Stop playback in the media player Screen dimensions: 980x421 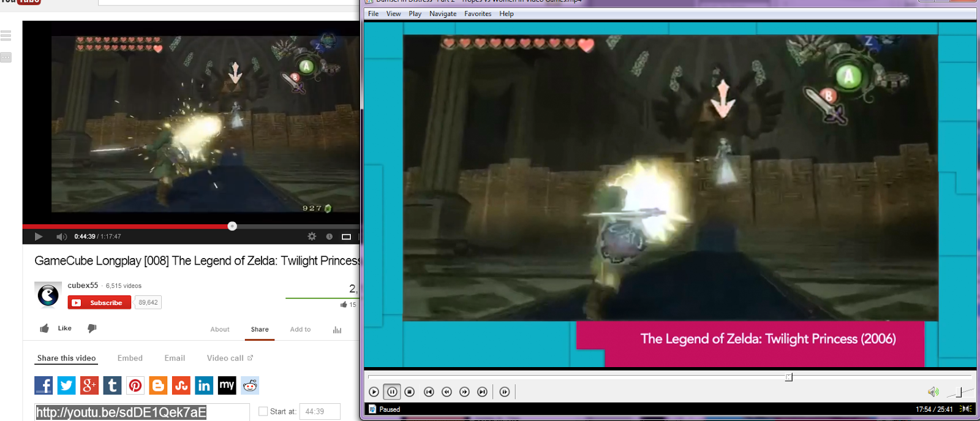click(410, 392)
